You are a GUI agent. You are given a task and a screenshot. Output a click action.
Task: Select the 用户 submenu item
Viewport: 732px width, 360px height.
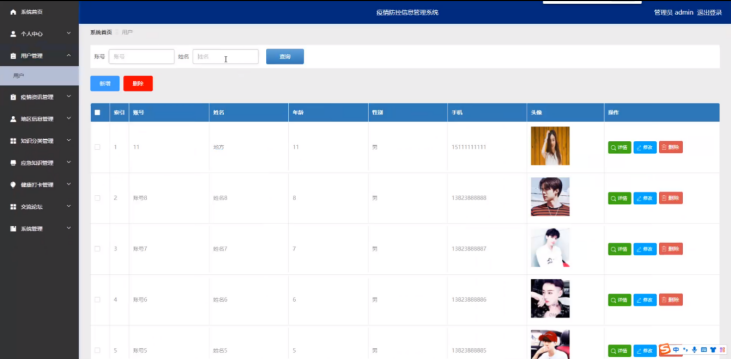pos(39,76)
